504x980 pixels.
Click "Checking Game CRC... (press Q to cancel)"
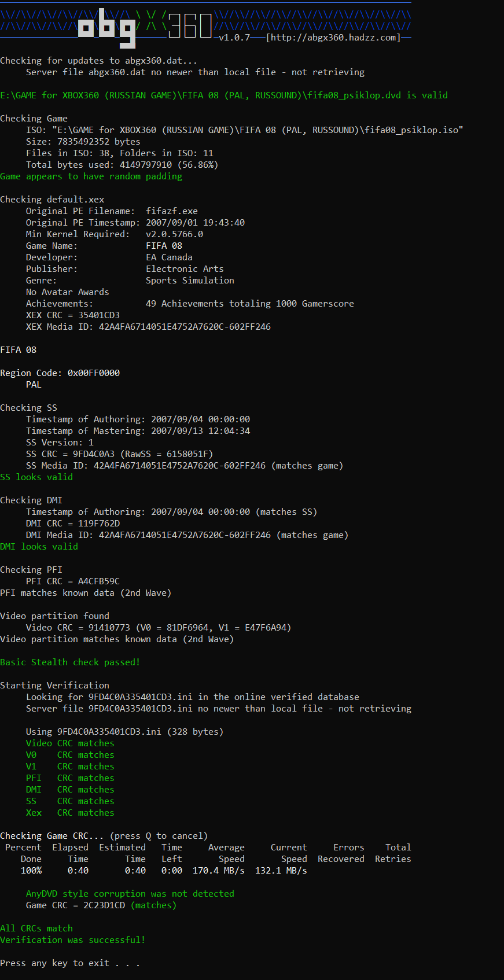pyautogui.click(x=104, y=836)
